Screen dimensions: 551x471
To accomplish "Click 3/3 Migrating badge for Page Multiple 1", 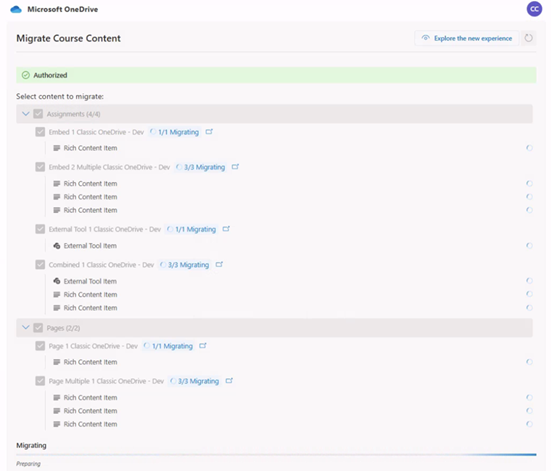I will pos(194,381).
